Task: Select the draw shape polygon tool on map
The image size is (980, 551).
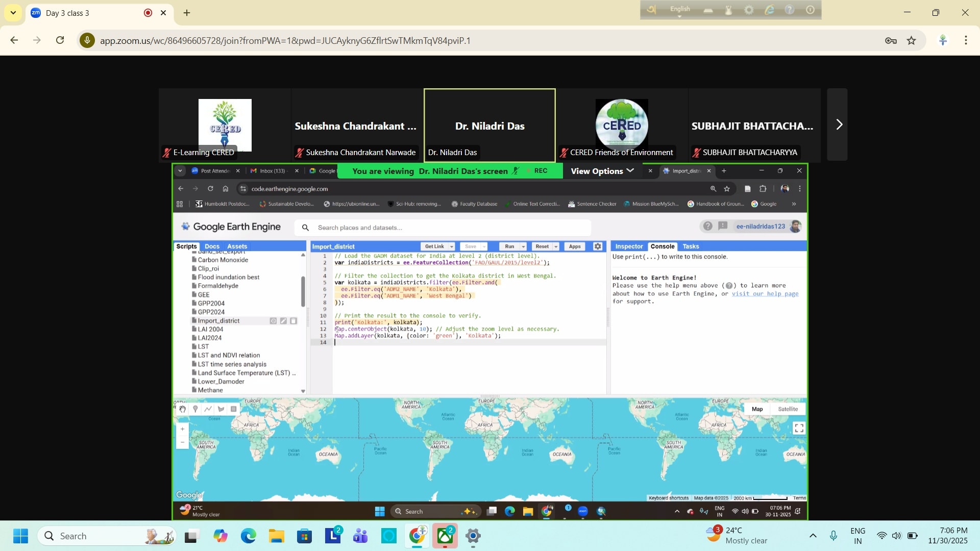Action: point(221,409)
